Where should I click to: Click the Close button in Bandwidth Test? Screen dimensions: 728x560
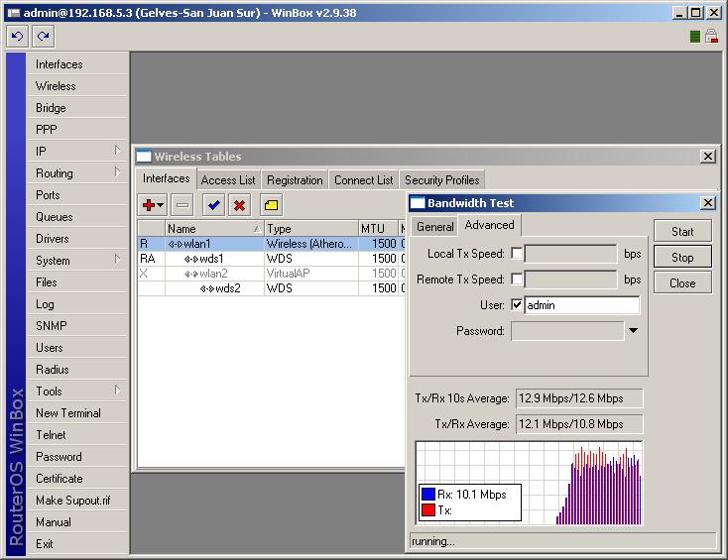(x=682, y=283)
